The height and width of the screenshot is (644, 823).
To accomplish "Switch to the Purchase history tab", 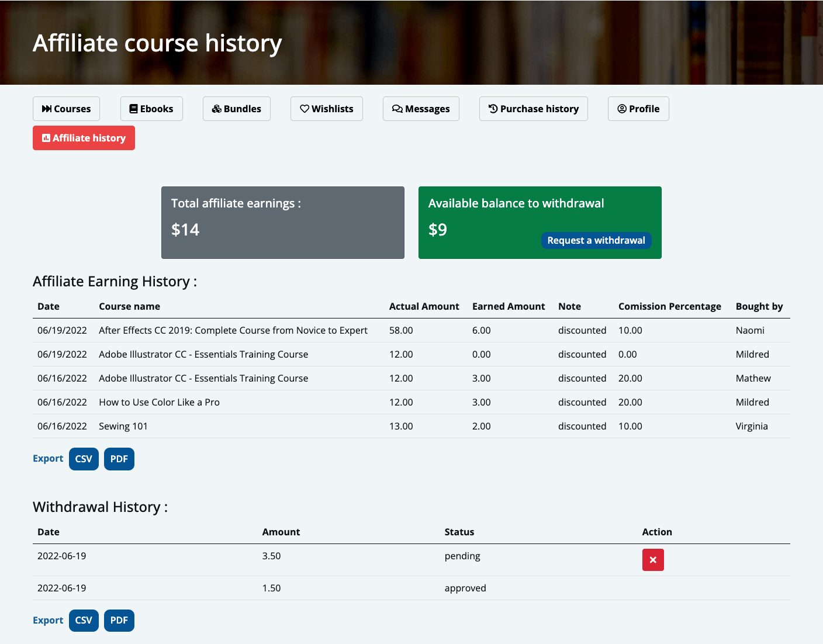I will 534,109.
